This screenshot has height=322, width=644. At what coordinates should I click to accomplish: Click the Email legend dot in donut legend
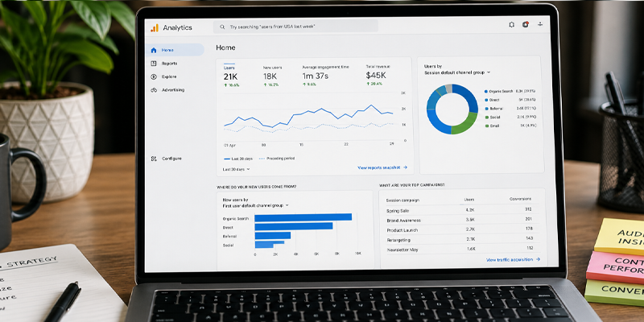click(x=486, y=126)
